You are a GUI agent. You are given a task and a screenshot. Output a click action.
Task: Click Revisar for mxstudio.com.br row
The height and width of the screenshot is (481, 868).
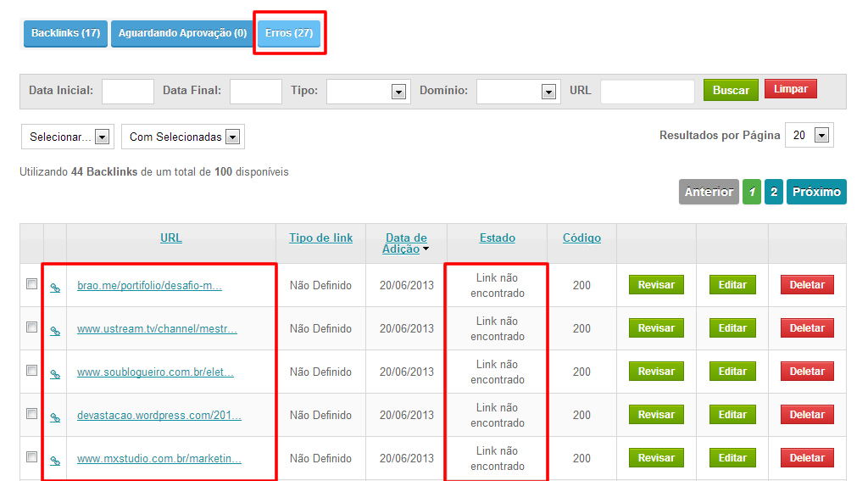tap(655, 458)
